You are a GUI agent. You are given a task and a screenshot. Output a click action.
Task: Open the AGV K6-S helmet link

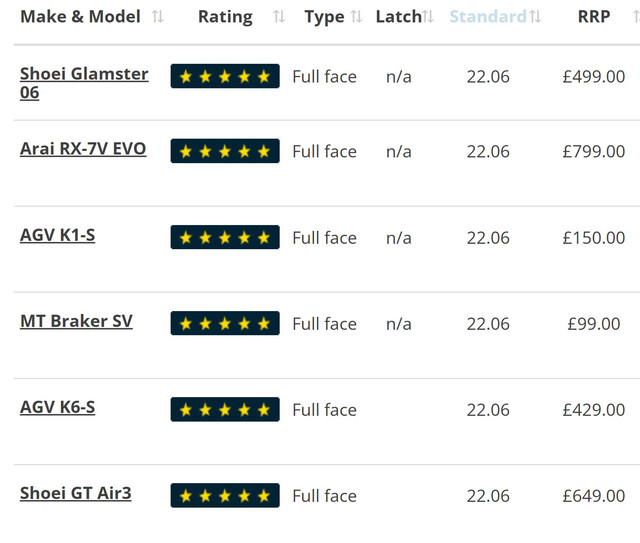tap(58, 407)
